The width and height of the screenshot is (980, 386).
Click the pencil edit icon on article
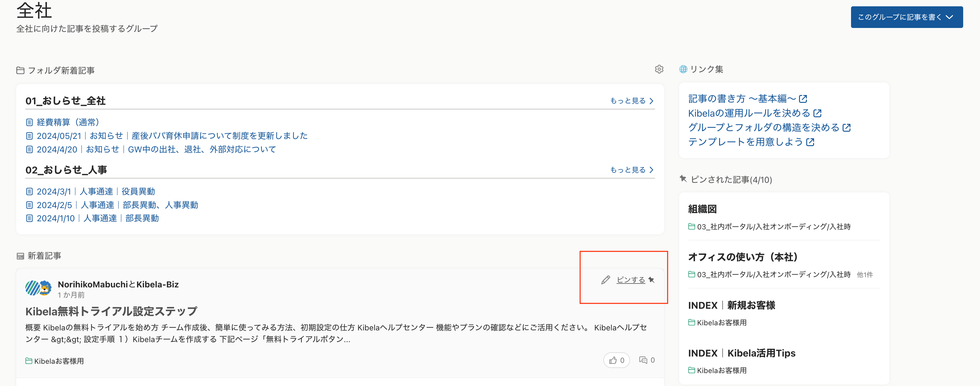(605, 280)
